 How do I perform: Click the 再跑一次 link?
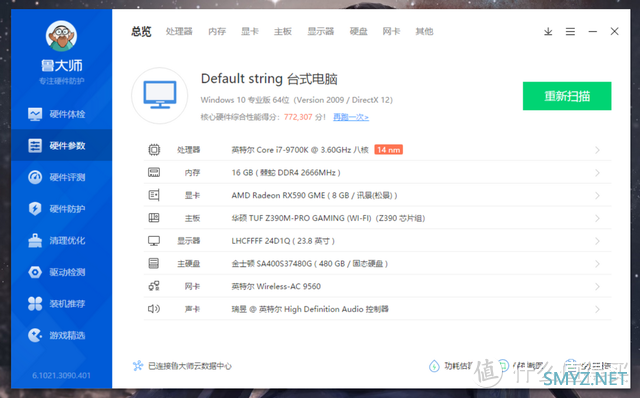point(351,117)
